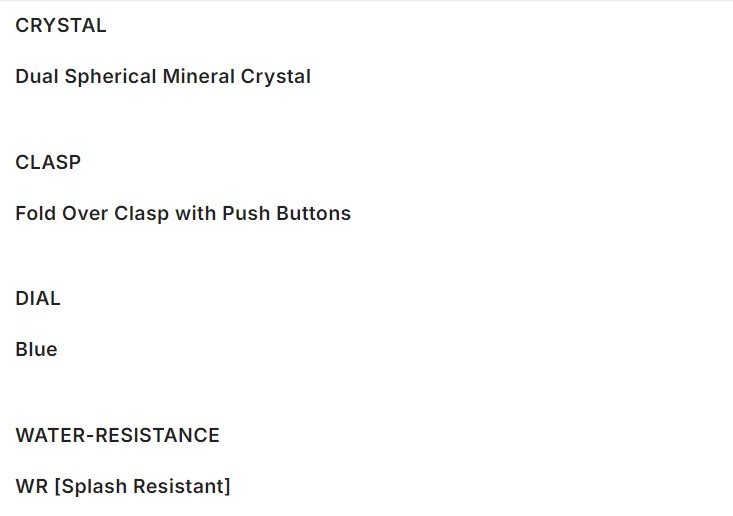Click the Blue dial color value
This screenshot has width=733, height=516.
36,350
